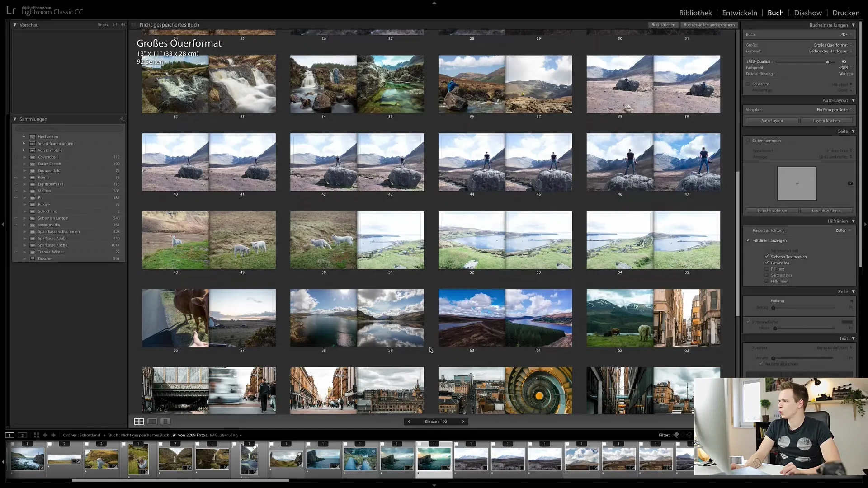Select main window display 1

pos(9,435)
